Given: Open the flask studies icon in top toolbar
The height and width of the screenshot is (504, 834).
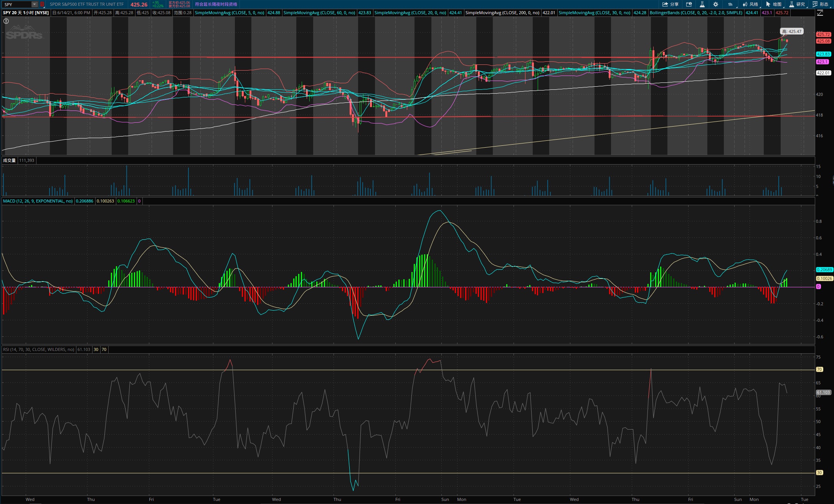Looking at the screenshot, I should (702, 4).
